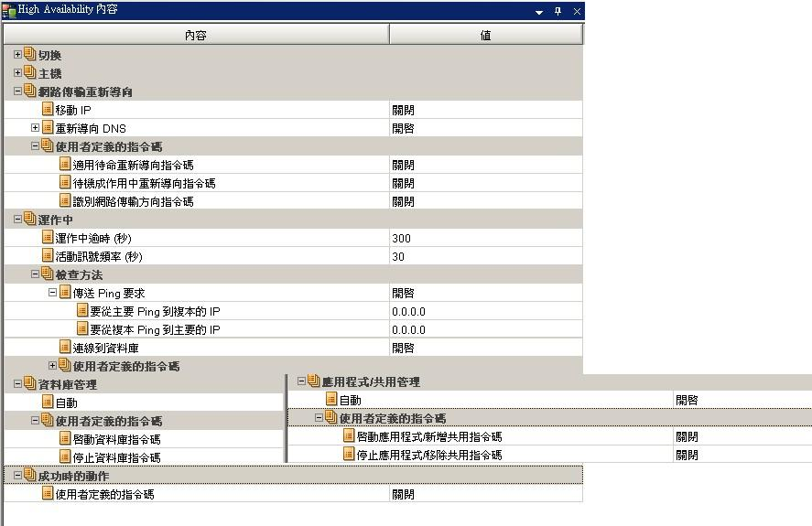This screenshot has width=812, height=526.
Task: Select 使用者定義的指令碼 row under 成功時的動作
Action: pyautogui.click(x=293, y=494)
